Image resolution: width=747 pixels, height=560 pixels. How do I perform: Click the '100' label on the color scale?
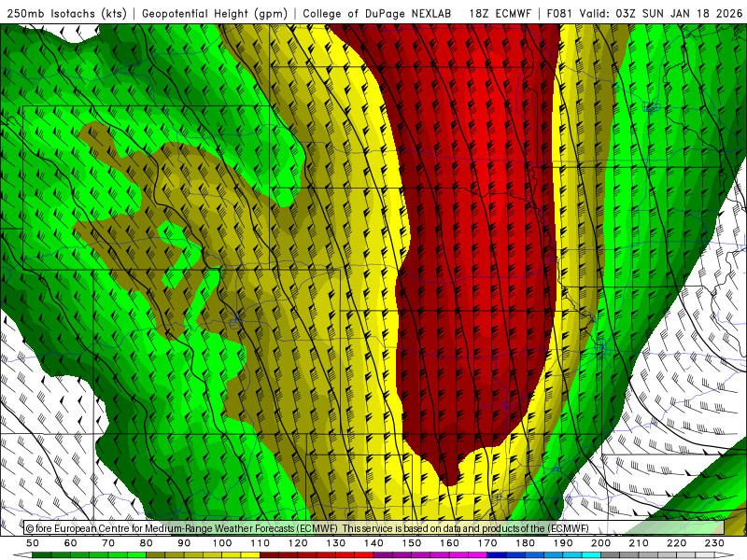click(222, 543)
